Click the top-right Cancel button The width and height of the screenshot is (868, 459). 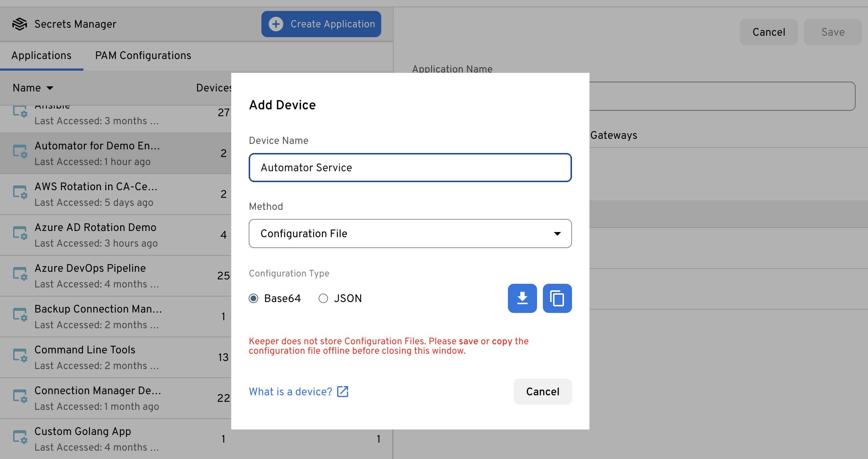(769, 32)
